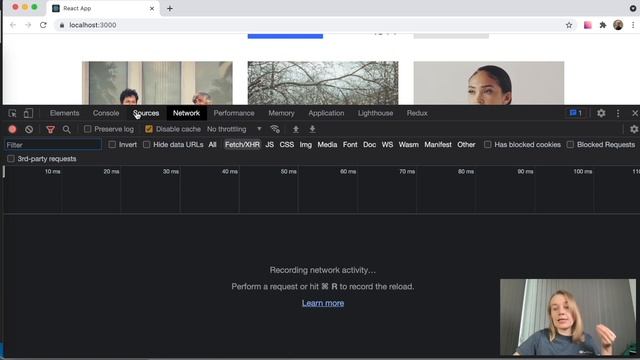Click the pink extension icon
Screen dimensions: 640x360
pos(587,25)
